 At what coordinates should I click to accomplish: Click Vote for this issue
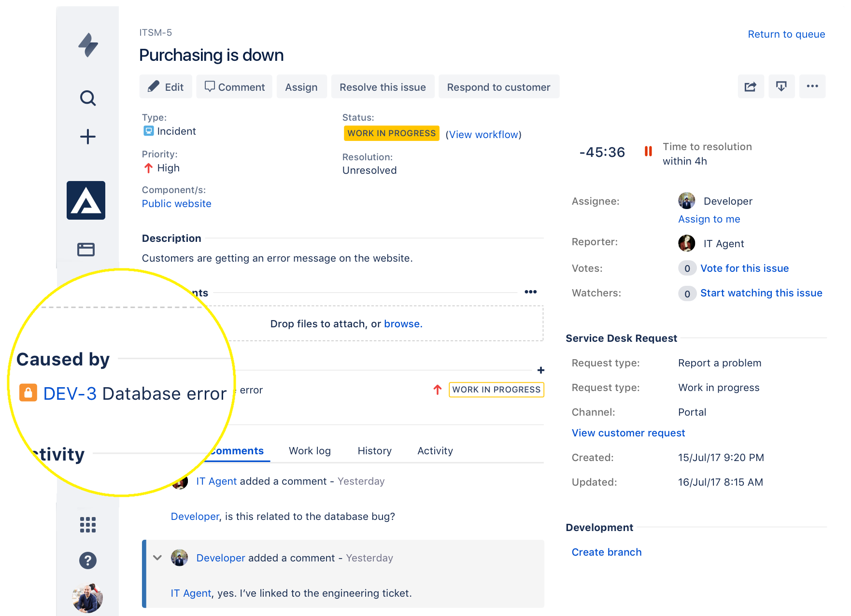tap(744, 268)
